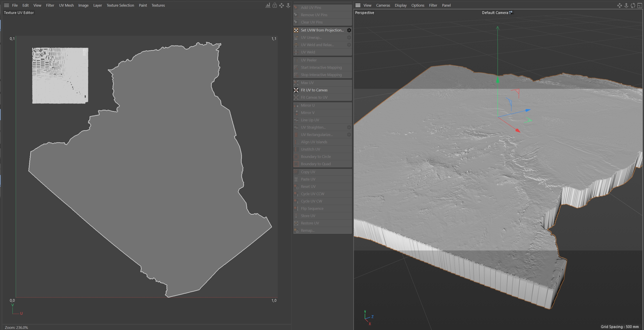This screenshot has width=644, height=330.
Task: Open the perspective viewport hamburger menu
Action: 358,5
